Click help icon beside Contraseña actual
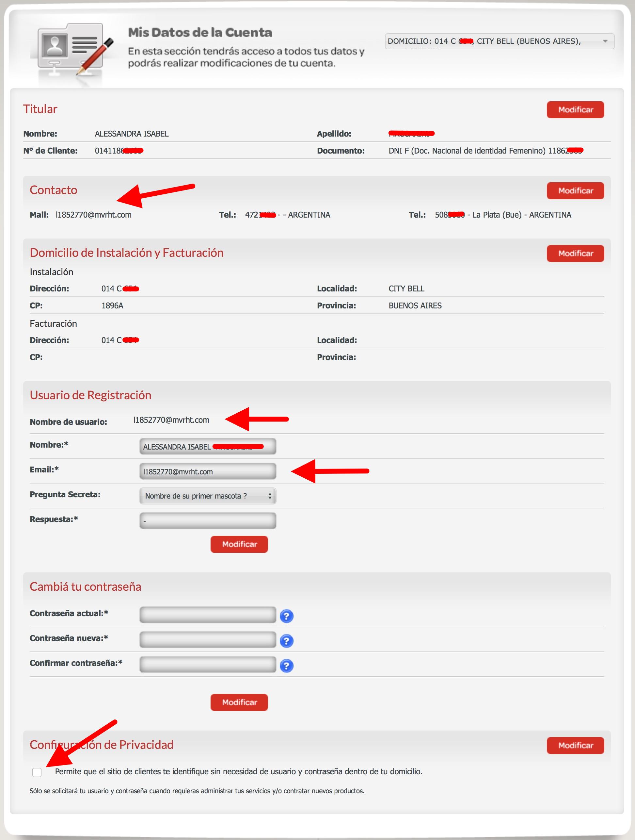 pos(286,616)
